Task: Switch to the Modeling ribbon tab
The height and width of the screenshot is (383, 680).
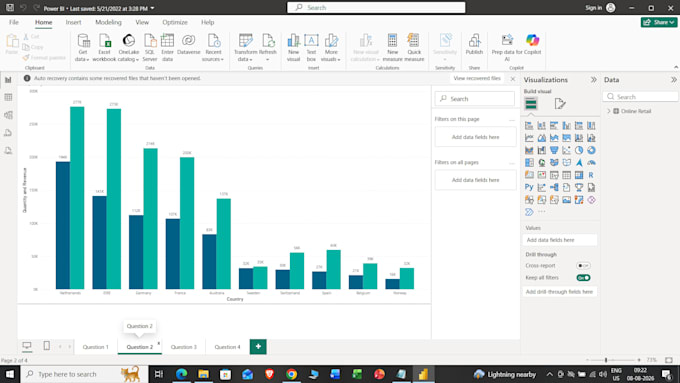Action: tap(108, 22)
